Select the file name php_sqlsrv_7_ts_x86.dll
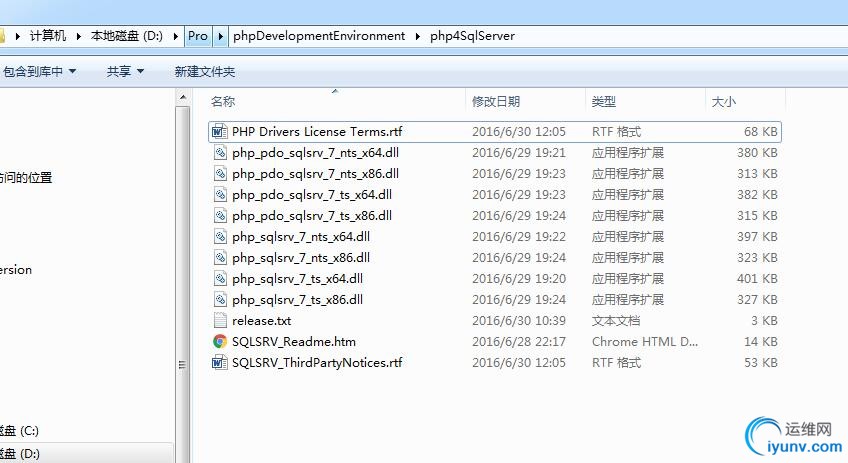 point(297,300)
